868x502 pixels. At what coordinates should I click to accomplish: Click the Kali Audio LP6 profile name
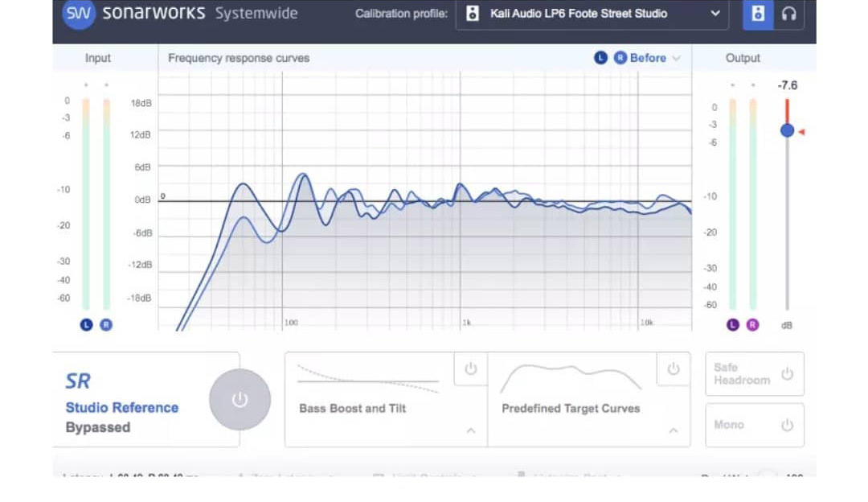pos(579,14)
